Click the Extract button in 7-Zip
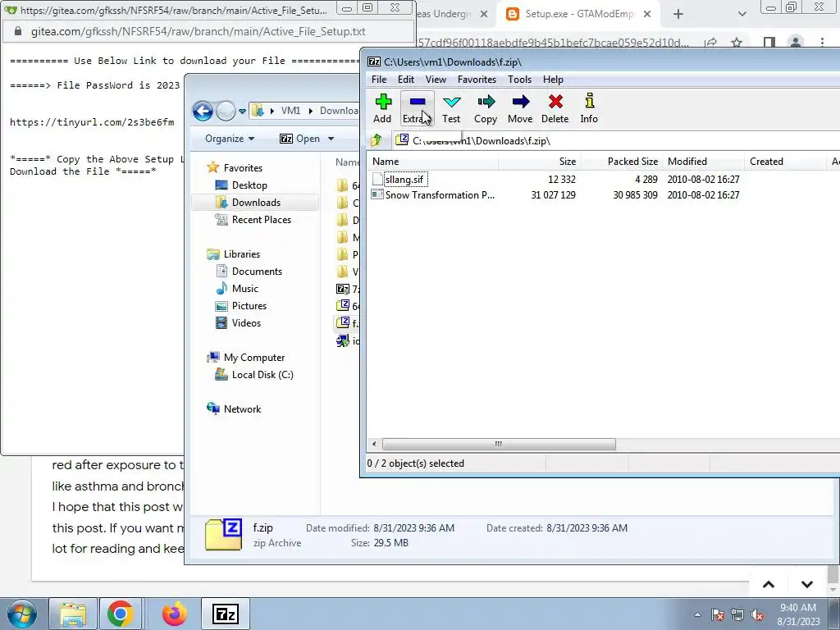840x630 pixels. [417, 108]
